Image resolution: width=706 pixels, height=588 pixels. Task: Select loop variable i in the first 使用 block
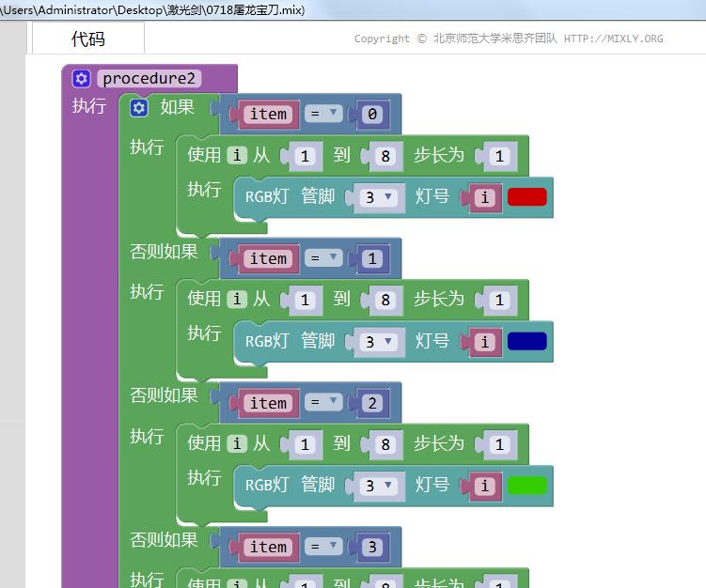237,155
